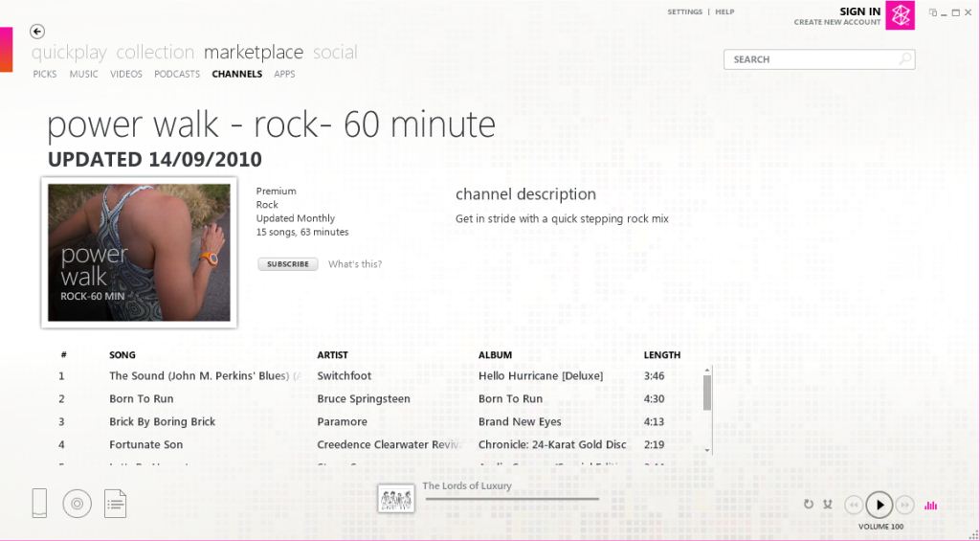This screenshot has height=541, width=980.
Task: Open the Podcasts submenu
Action: (x=177, y=74)
